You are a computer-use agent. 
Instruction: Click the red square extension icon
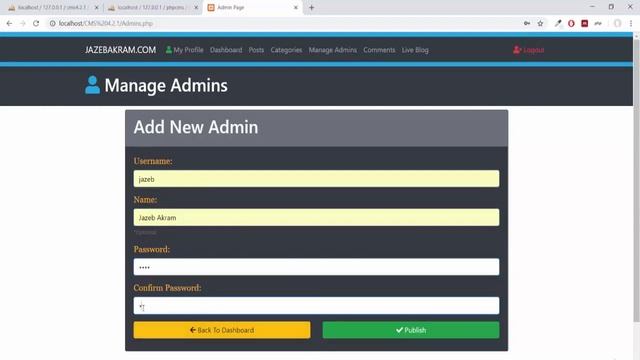click(584, 24)
